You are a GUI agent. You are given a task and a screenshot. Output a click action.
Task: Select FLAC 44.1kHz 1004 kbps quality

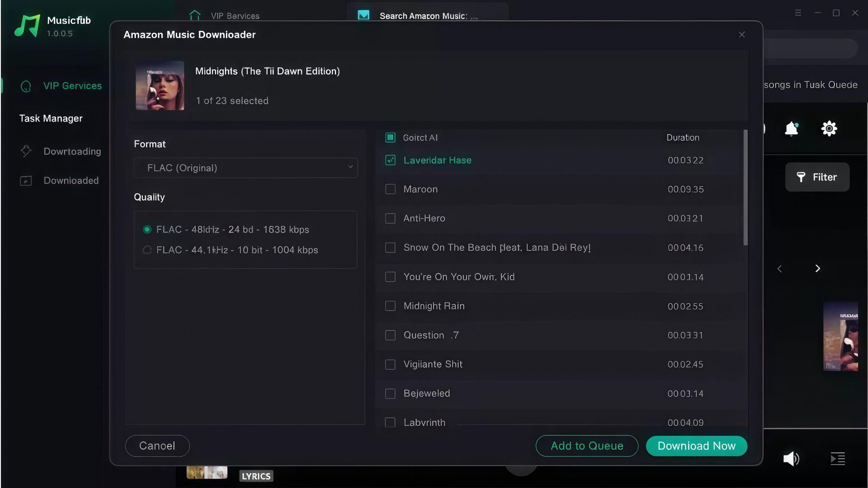pyautogui.click(x=147, y=250)
